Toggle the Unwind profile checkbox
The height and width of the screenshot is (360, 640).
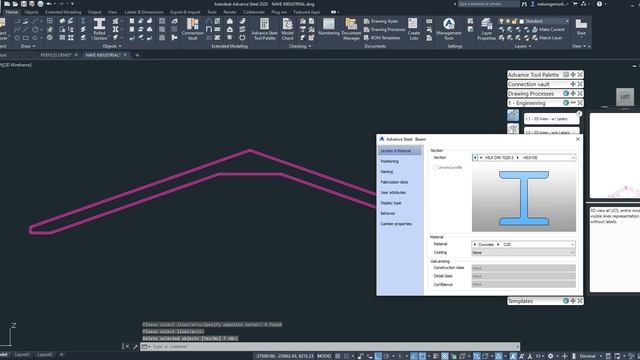(435, 167)
